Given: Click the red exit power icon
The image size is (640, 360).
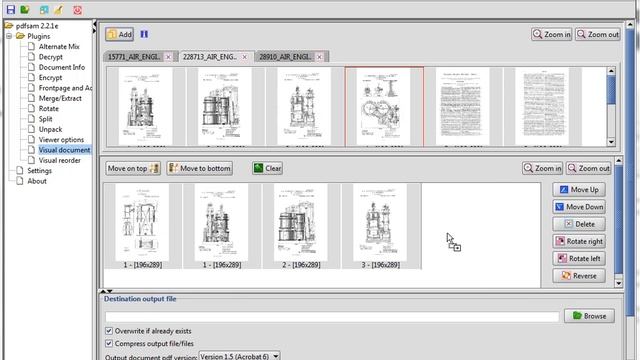Looking at the screenshot, I should 77,9.
